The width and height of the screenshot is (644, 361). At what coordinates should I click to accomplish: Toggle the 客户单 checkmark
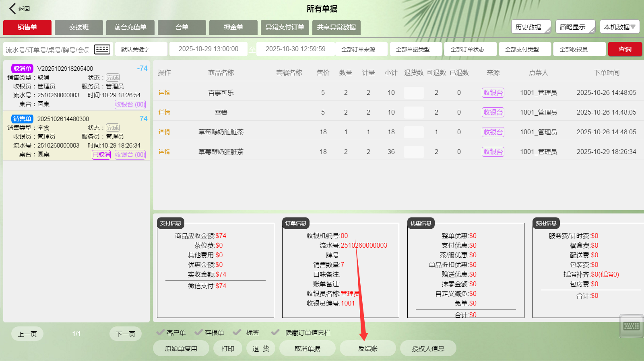[161, 332]
